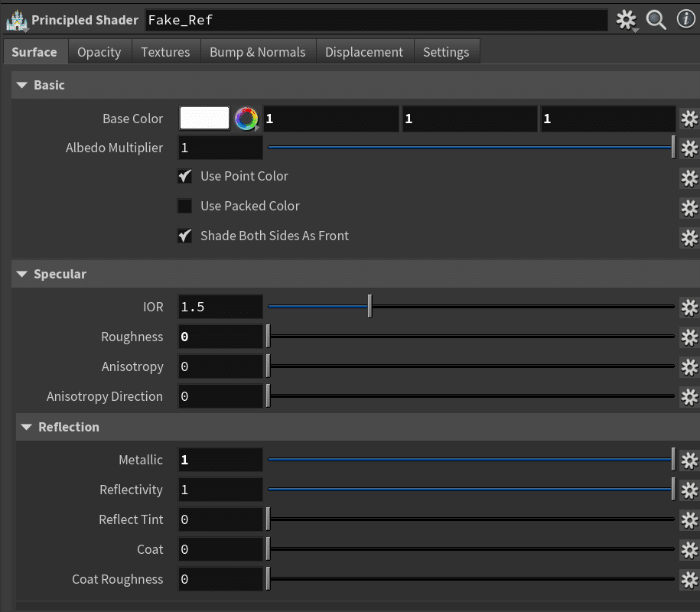This screenshot has height=612, width=700.
Task: Disable the Use Point Color checkbox
Action: click(x=185, y=177)
